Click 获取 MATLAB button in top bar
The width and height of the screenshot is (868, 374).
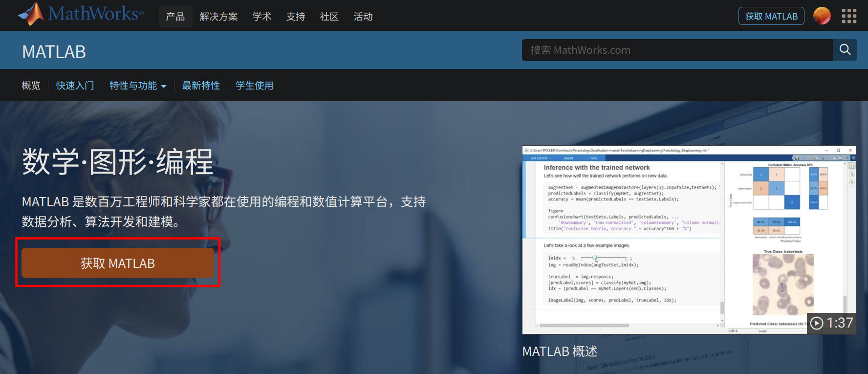(771, 16)
